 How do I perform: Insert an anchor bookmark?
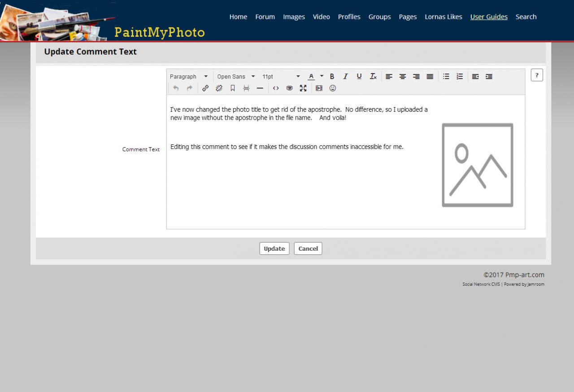[233, 88]
